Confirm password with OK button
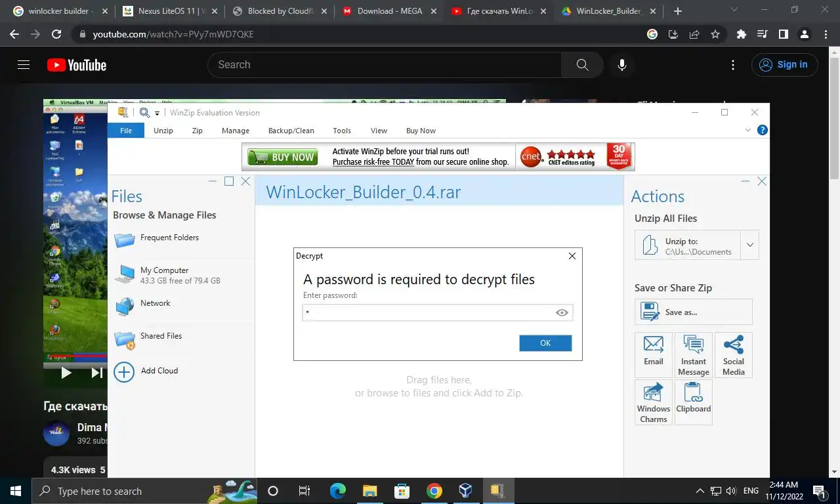 (x=545, y=343)
